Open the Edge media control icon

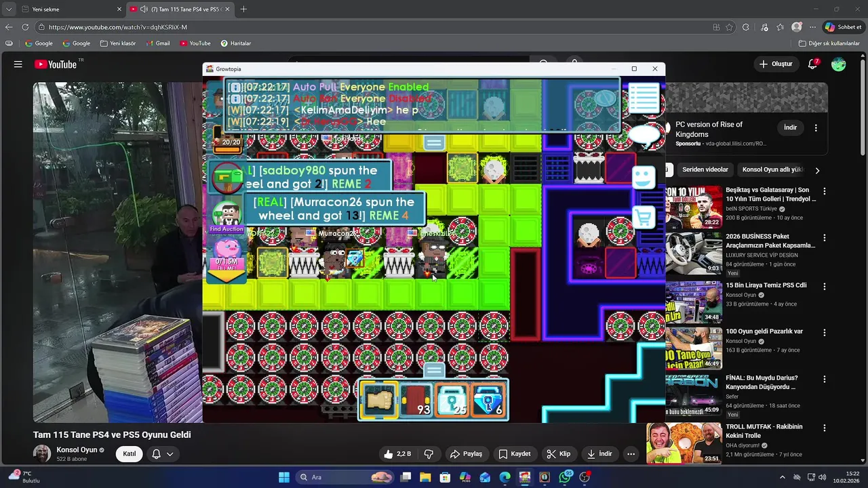click(764, 27)
